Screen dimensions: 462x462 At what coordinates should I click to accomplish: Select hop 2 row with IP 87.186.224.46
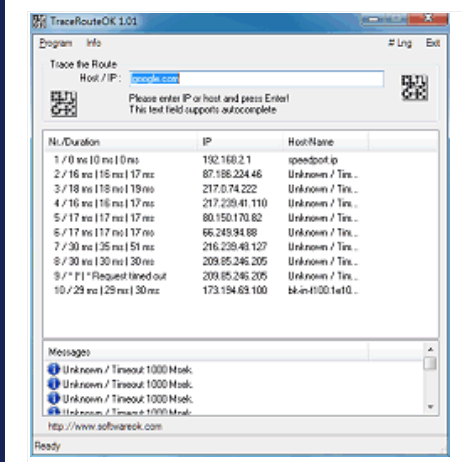click(x=207, y=174)
